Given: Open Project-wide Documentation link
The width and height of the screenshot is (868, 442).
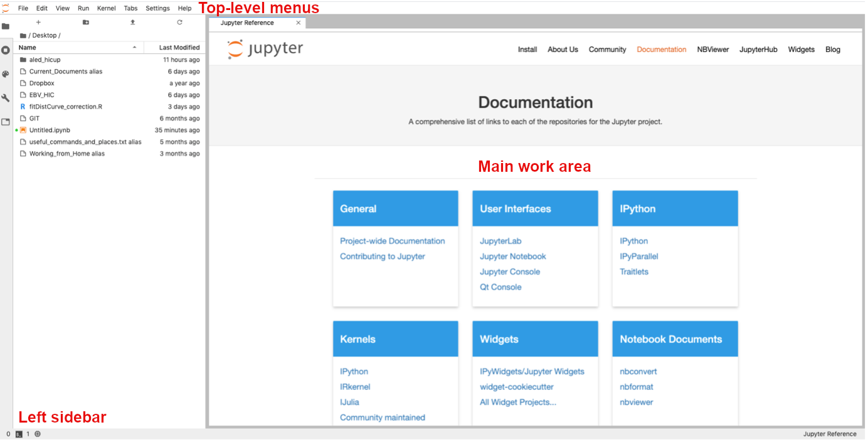Looking at the screenshot, I should [393, 241].
